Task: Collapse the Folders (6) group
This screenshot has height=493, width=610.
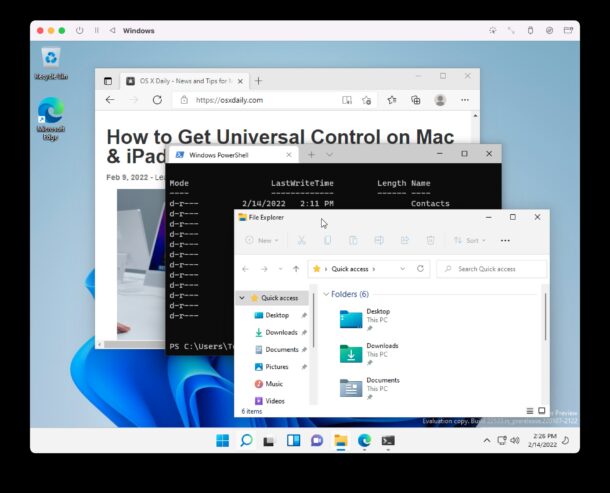Action: click(x=326, y=294)
